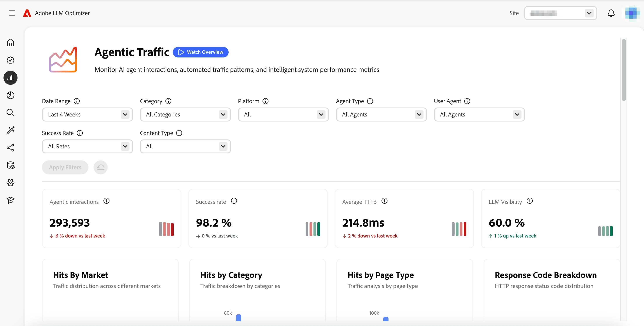Click the Hits By Market heading
This screenshot has height=326, width=644.
coord(81,275)
